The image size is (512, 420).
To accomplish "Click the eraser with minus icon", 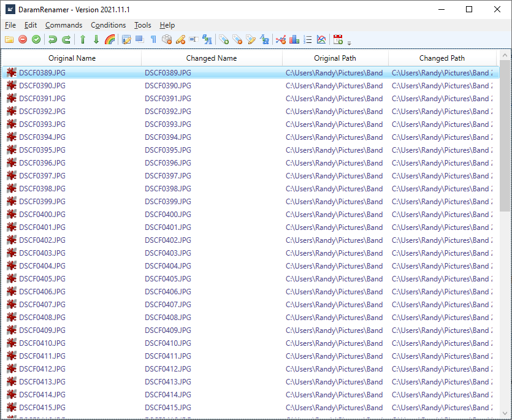I will click(180, 39).
